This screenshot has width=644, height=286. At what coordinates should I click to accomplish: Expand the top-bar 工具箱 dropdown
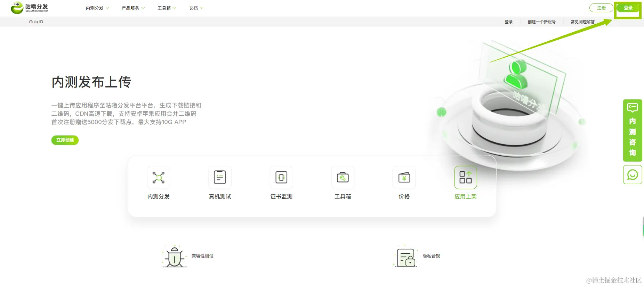(167, 8)
